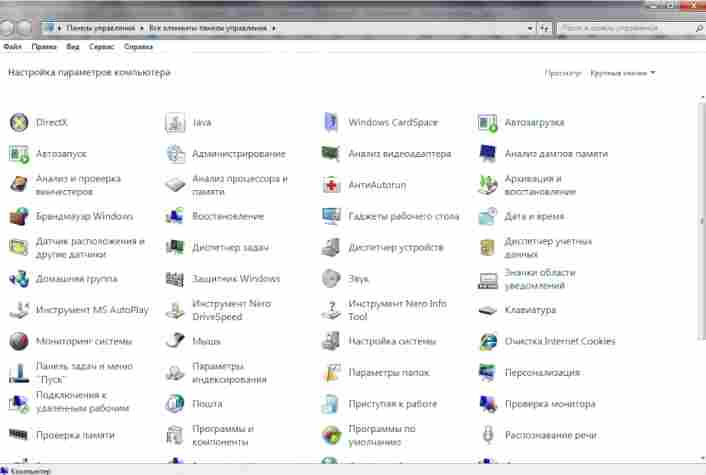This screenshot has width=706, height=475.
Task: Open the Правка menu
Action: point(44,46)
